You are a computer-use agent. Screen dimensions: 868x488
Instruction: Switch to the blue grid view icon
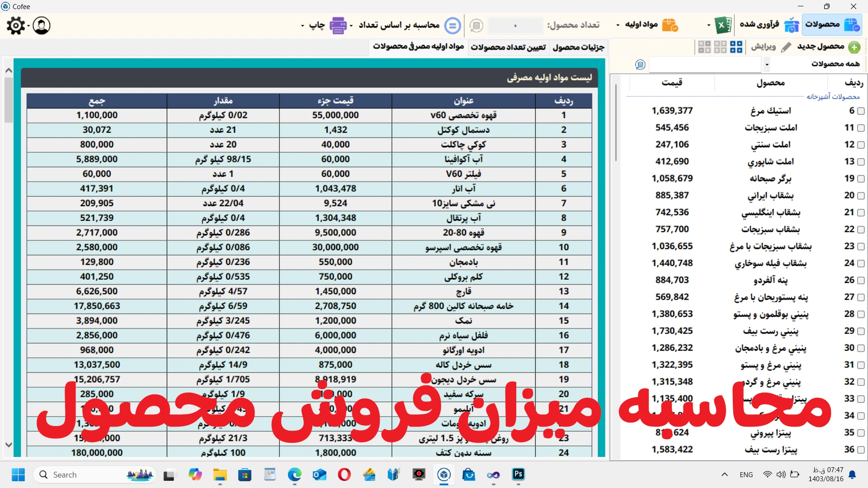click(736, 47)
